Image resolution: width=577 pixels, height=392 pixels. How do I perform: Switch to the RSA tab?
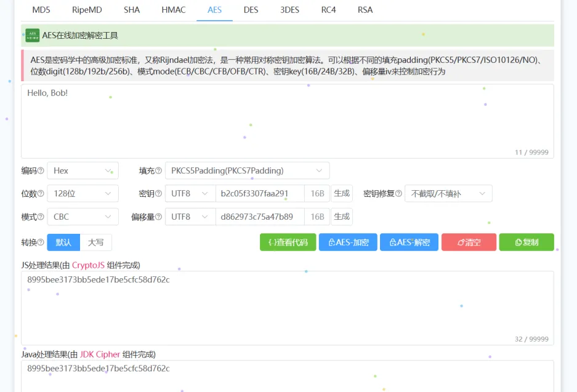pos(365,10)
